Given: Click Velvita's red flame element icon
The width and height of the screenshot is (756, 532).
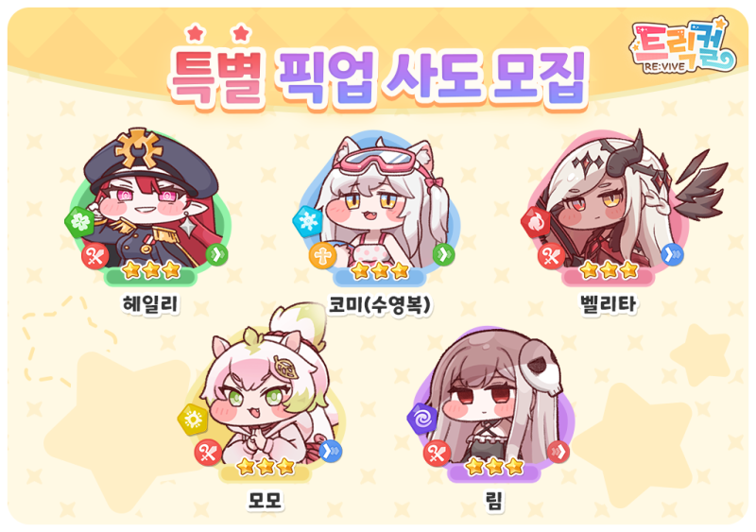Looking at the screenshot, I should (536, 222).
